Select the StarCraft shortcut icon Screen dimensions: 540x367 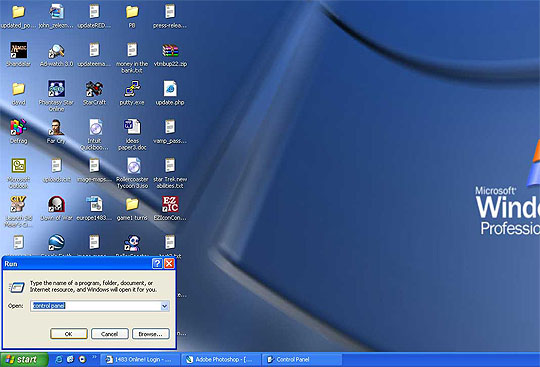(94, 89)
